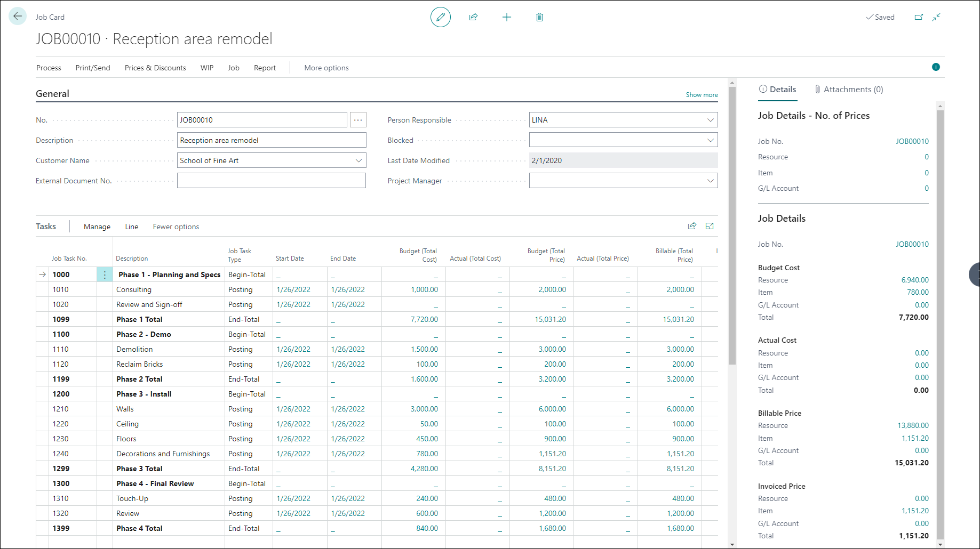Sort by Job Task No. header
The height and width of the screenshot is (549, 980).
[x=69, y=259]
